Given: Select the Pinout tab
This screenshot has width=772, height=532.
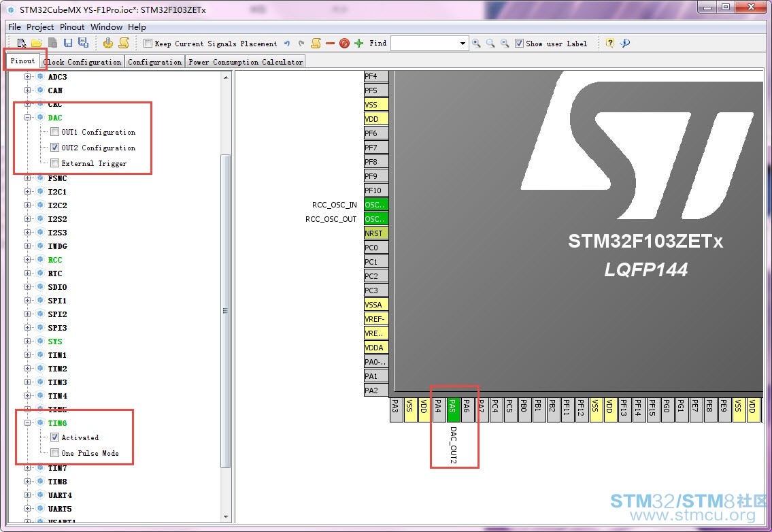Looking at the screenshot, I should click(x=22, y=61).
